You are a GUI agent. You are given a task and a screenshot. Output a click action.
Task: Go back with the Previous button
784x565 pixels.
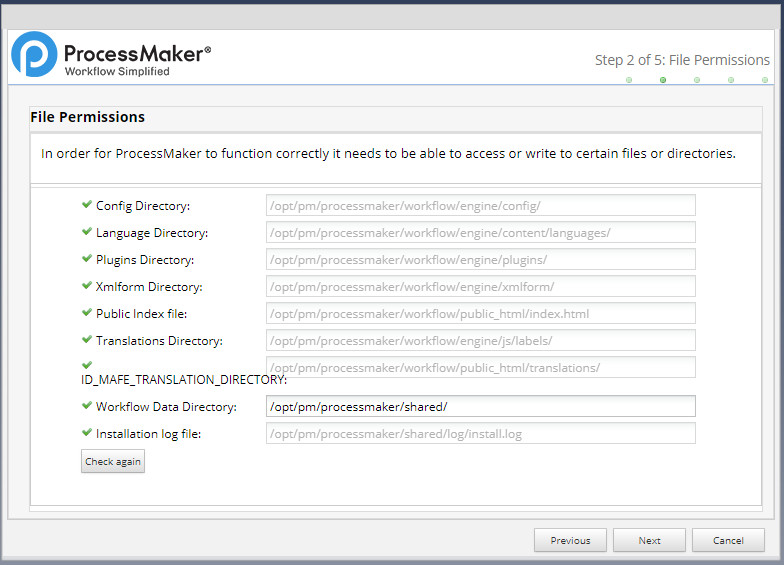570,540
